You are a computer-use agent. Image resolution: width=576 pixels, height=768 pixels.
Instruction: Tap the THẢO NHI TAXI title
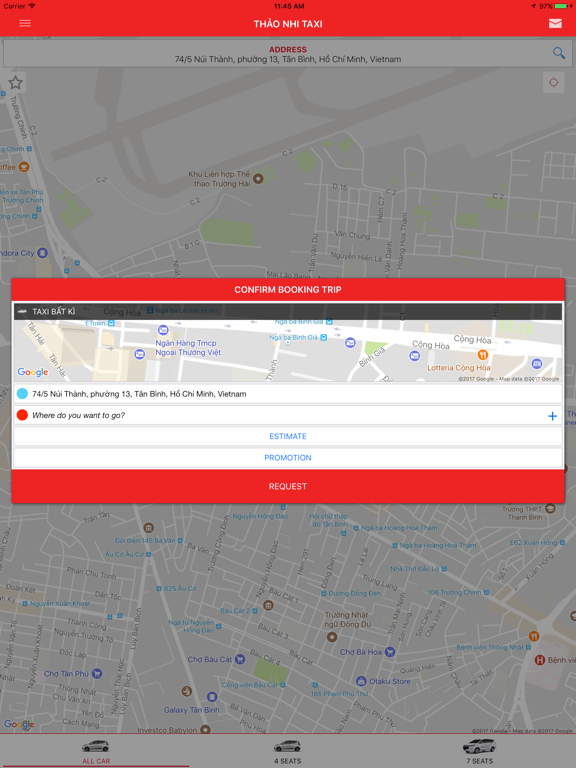pyautogui.click(x=288, y=24)
